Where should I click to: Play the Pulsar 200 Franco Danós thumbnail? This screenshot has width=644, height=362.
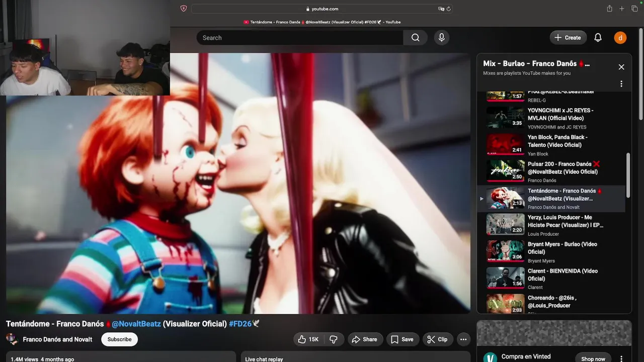point(505,171)
